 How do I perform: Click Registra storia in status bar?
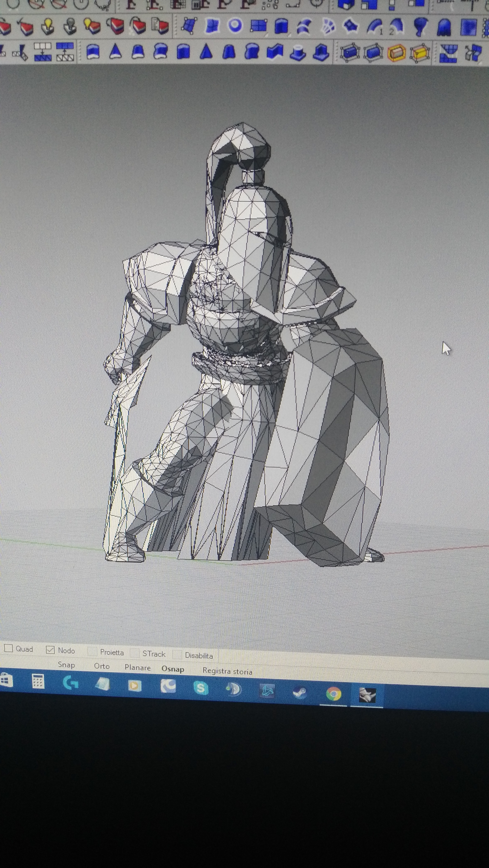227,671
